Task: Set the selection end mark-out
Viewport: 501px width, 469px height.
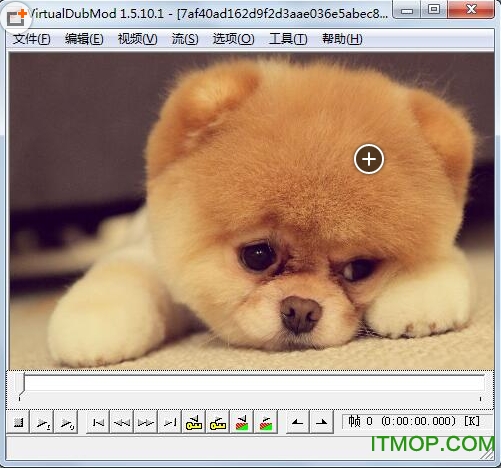Action: point(322,422)
